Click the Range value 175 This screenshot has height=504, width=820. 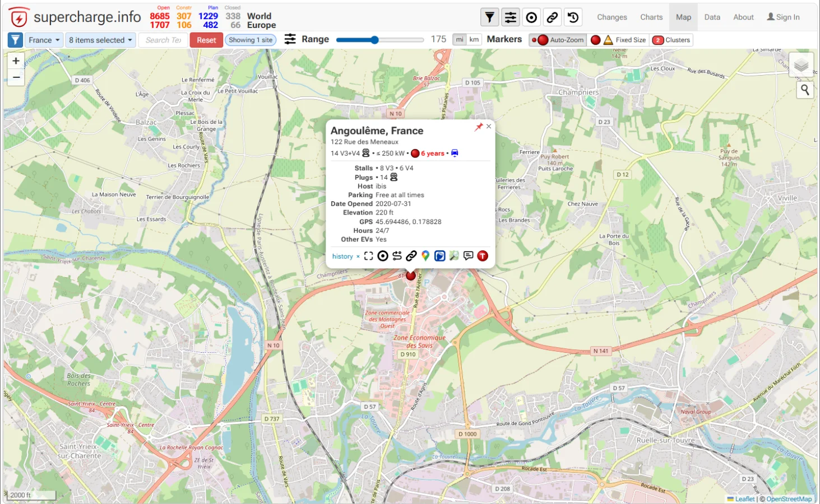(x=438, y=39)
